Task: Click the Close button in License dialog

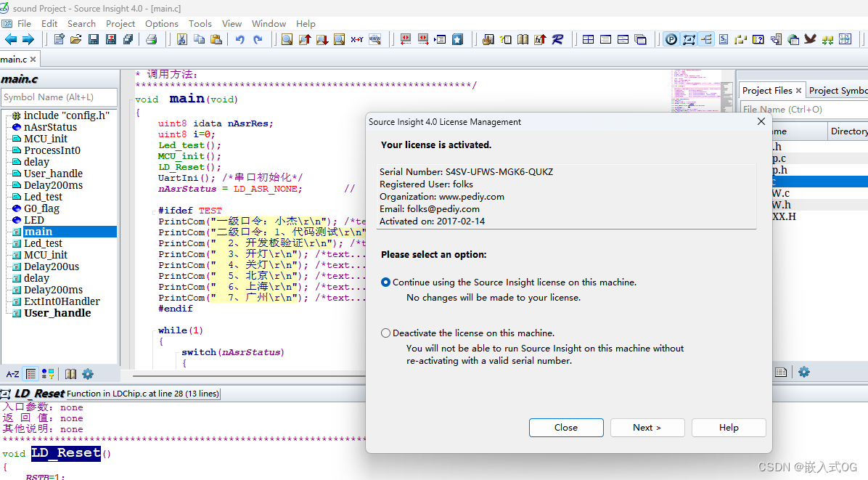Action: [566, 428]
